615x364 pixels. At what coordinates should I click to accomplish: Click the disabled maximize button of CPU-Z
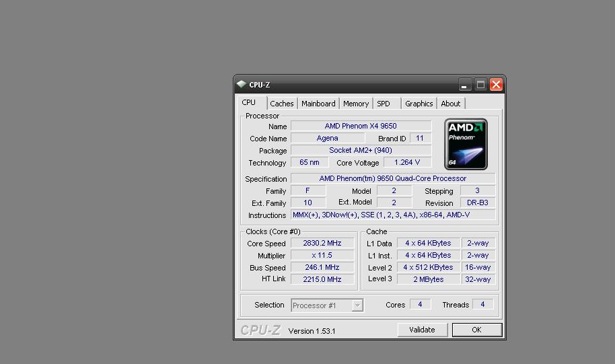point(480,85)
